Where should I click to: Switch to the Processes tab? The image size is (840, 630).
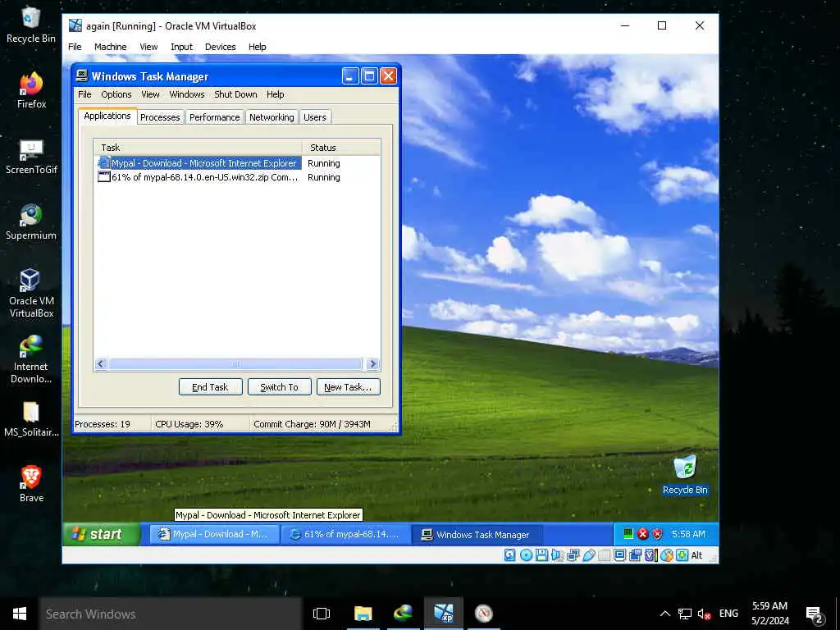pos(160,117)
